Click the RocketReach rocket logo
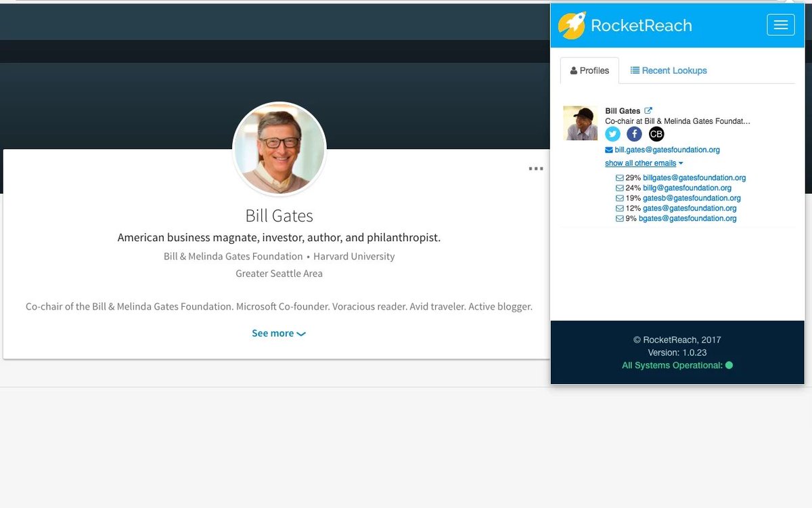The width and height of the screenshot is (812, 508). (x=571, y=25)
